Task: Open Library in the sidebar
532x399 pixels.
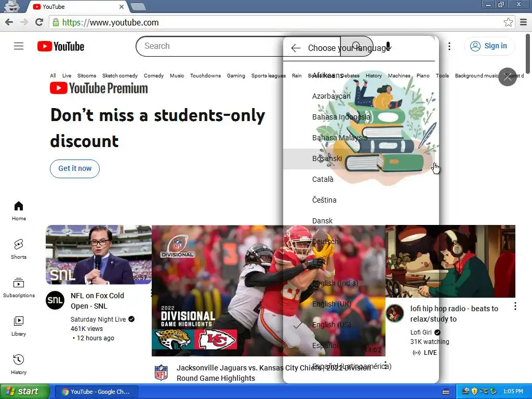Action: (19, 326)
